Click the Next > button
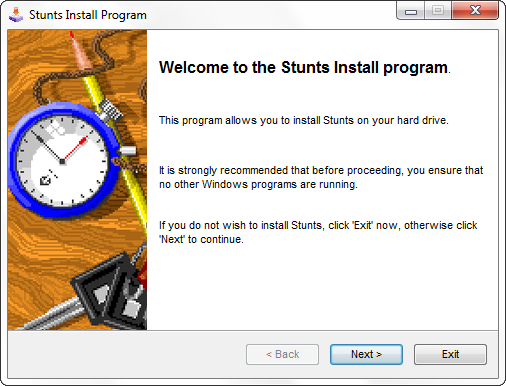The height and width of the screenshot is (386, 506). tap(366, 354)
